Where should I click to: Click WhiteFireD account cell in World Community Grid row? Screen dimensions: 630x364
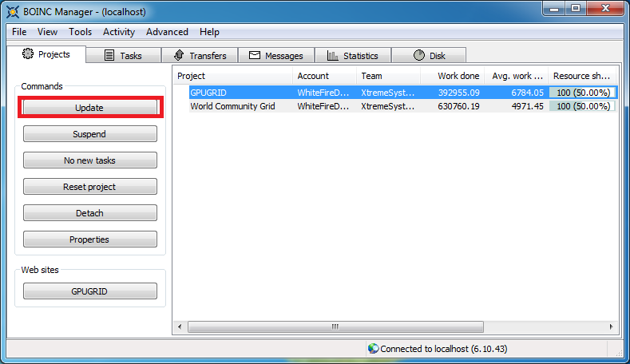pos(323,106)
